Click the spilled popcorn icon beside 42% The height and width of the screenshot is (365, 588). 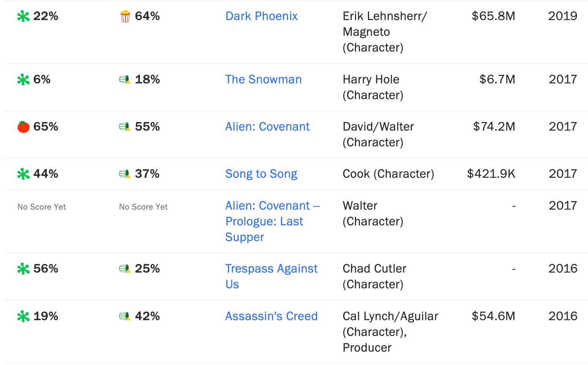pos(125,317)
